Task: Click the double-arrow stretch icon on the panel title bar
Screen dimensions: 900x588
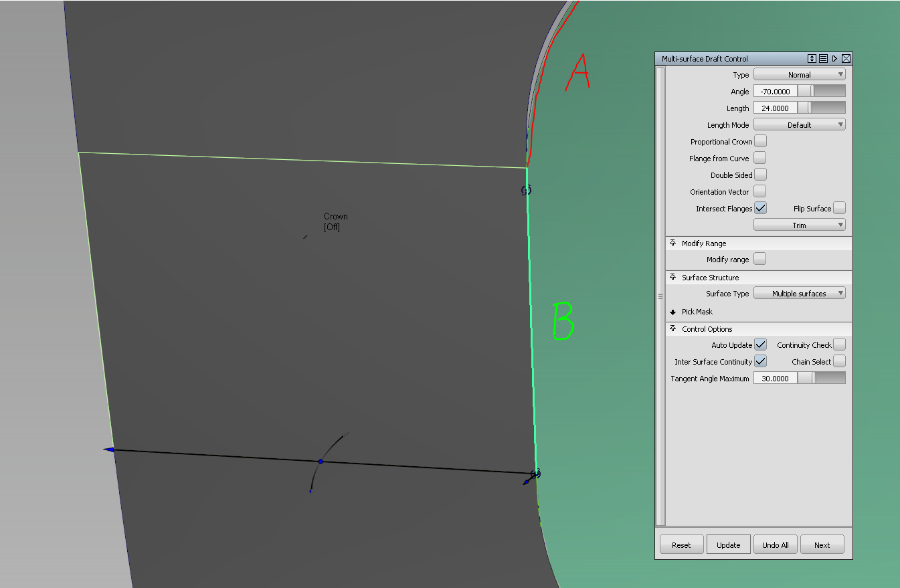Action: 812,58
